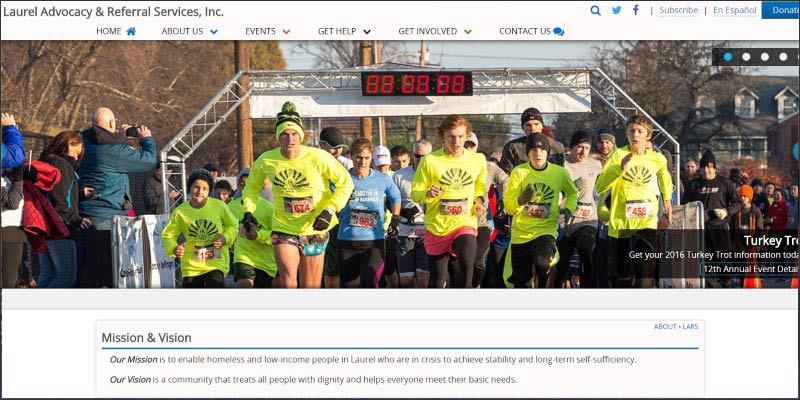
Task: Click the blue Donate button
Action: pyautogui.click(x=781, y=10)
